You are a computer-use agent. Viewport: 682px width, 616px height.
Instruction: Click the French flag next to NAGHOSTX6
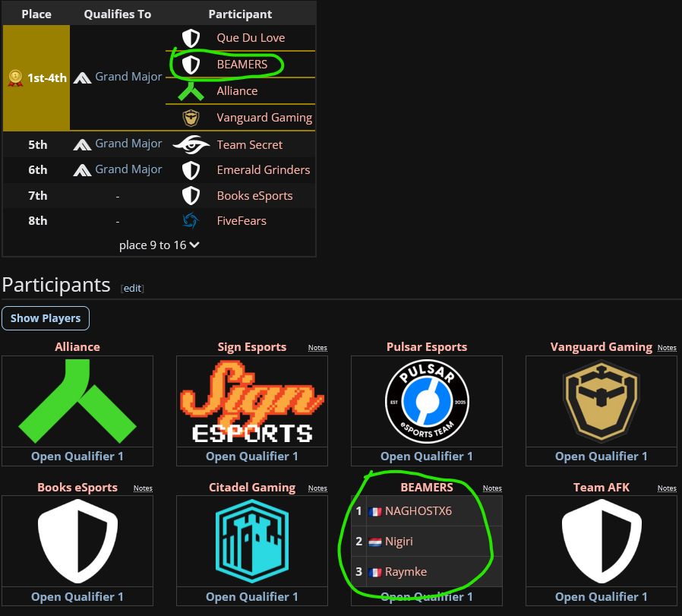pos(375,512)
